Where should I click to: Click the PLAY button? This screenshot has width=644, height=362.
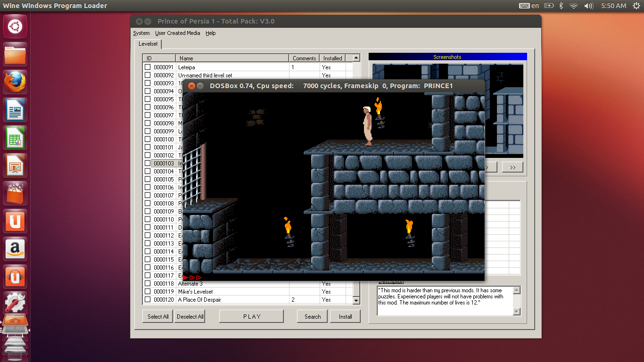(252, 316)
